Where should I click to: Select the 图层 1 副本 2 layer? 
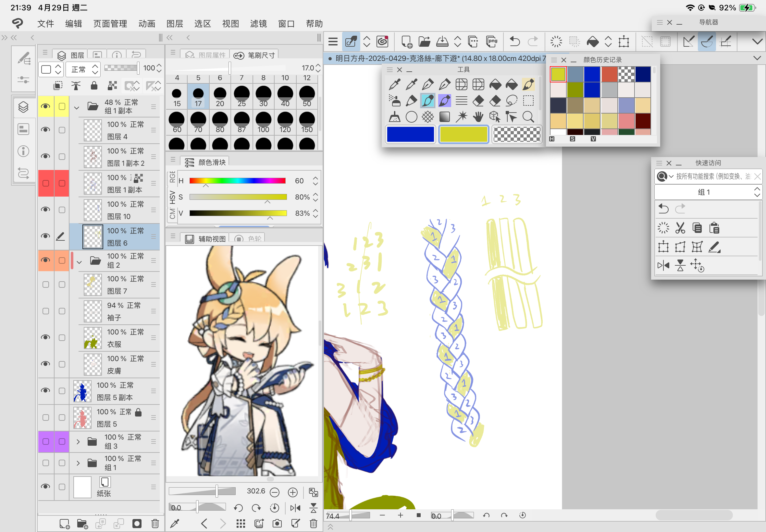click(115, 157)
